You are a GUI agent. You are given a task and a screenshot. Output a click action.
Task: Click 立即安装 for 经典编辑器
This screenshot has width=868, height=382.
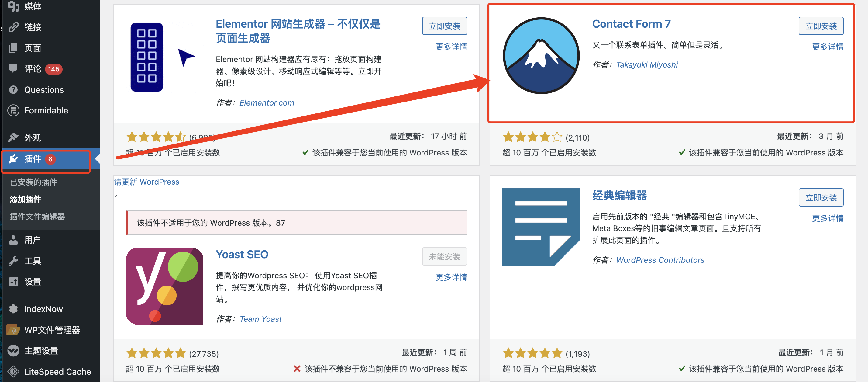[821, 197]
